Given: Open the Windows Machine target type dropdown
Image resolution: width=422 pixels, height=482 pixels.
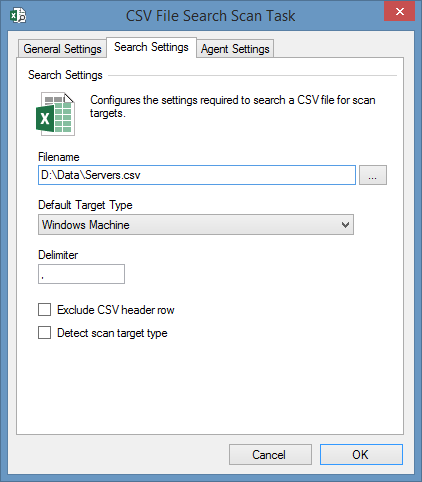Looking at the screenshot, I should [196, 225].
